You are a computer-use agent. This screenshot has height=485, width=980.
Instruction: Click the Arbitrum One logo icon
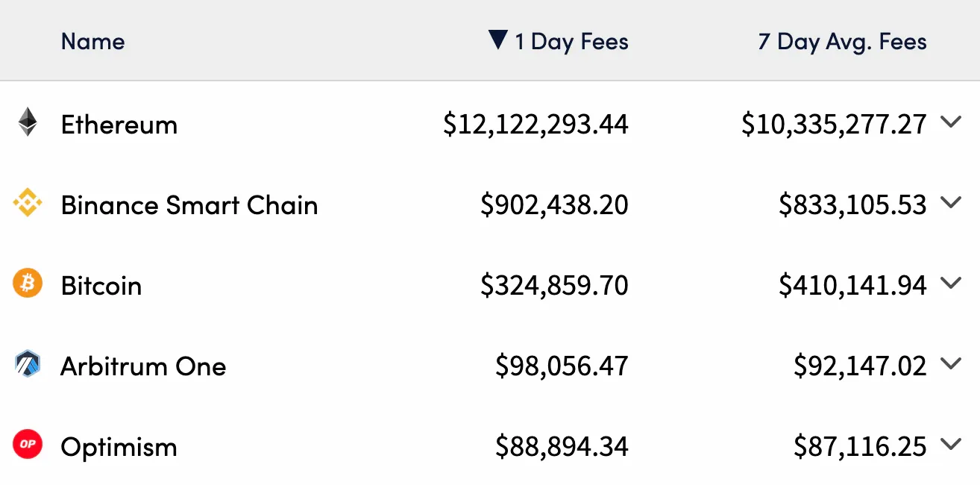pos(28,364)
